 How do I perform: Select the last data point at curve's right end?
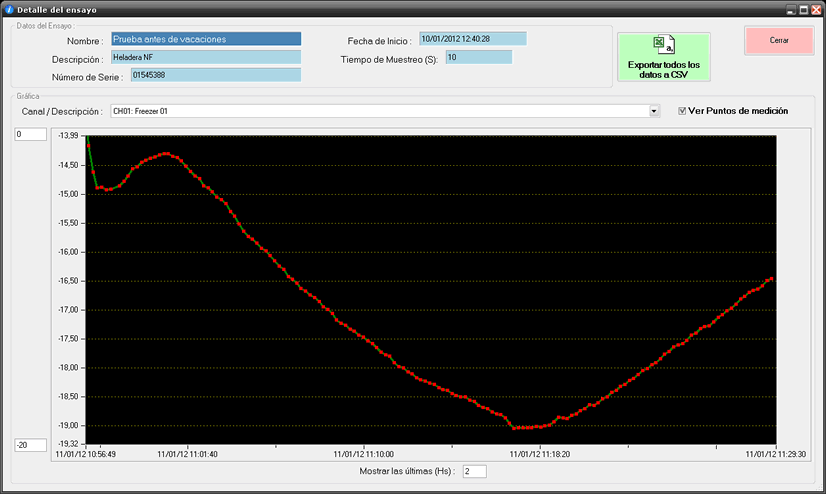(x=773, y=278)
